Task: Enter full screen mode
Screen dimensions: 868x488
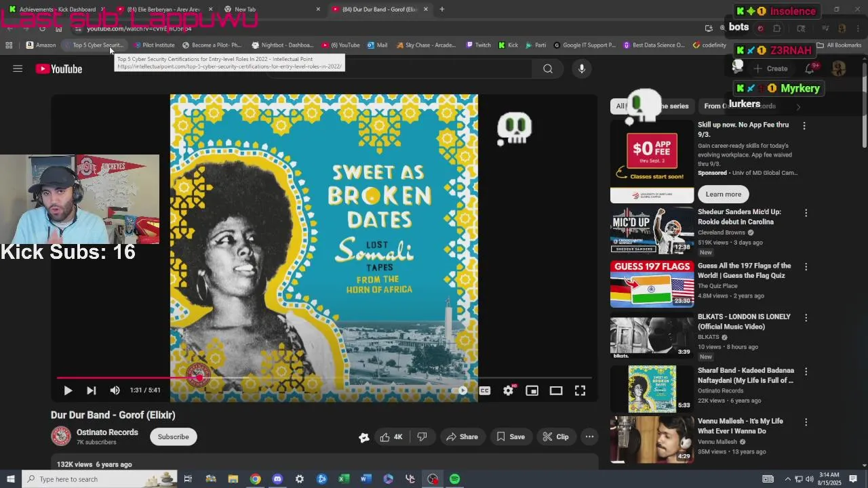Action: 580,390
